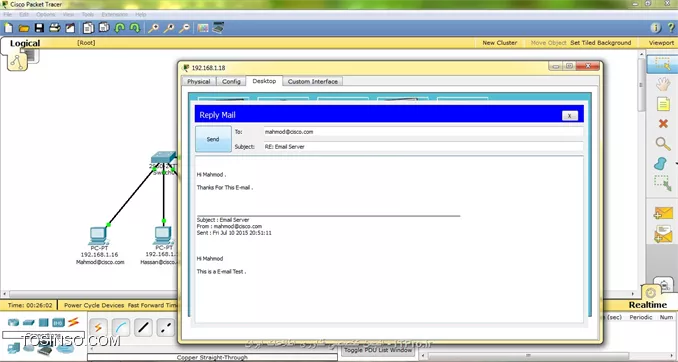
Task: Pick the Place Note tool
Action: coord(663,104)
